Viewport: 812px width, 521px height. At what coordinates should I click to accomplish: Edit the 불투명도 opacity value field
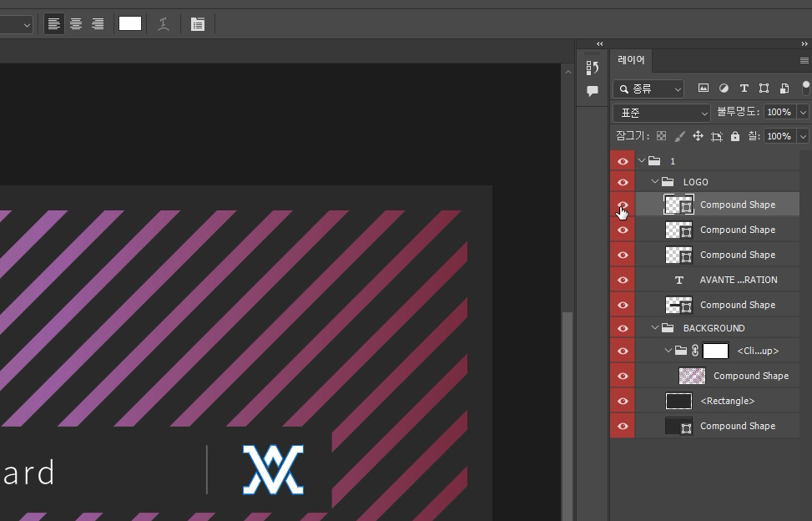780,112
